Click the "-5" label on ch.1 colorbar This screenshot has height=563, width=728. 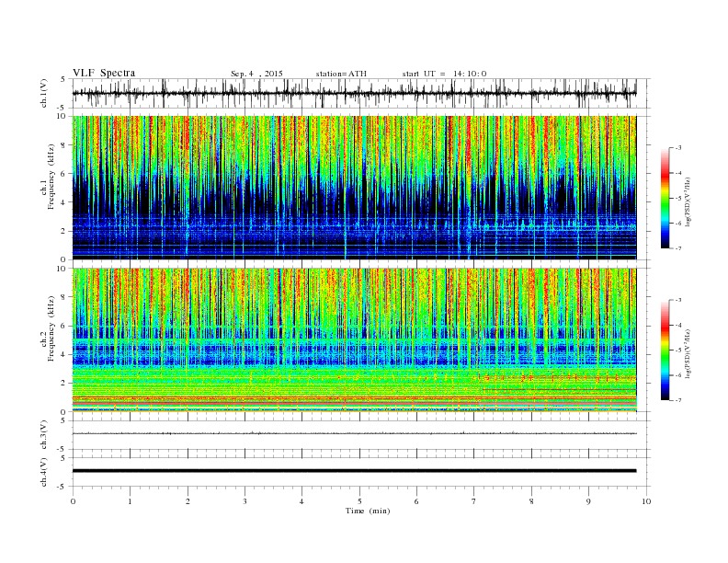678,199
